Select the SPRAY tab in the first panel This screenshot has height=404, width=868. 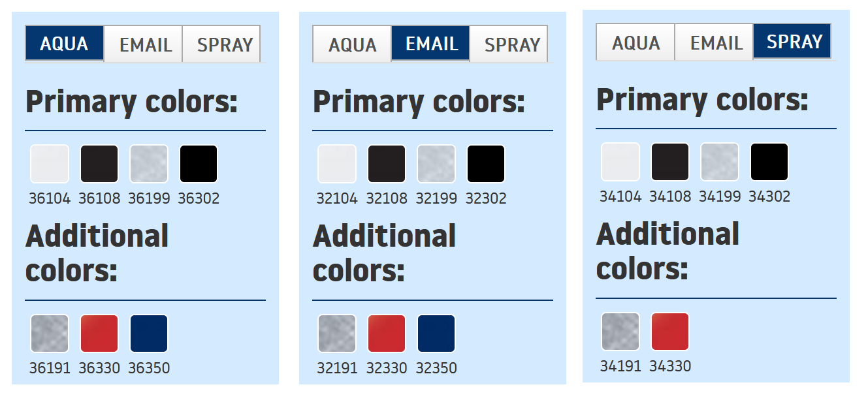click(x=222, y=44)
